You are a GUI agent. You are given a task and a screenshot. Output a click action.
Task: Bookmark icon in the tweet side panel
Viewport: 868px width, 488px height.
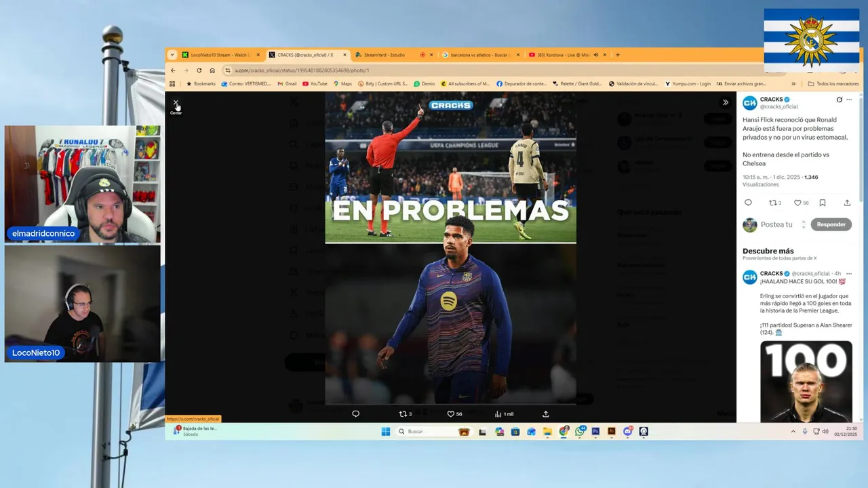coord(823,203)
